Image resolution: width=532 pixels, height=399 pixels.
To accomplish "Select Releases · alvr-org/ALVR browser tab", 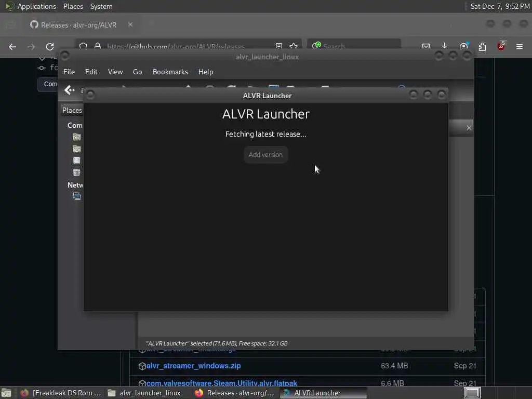I will click(78, 25).
